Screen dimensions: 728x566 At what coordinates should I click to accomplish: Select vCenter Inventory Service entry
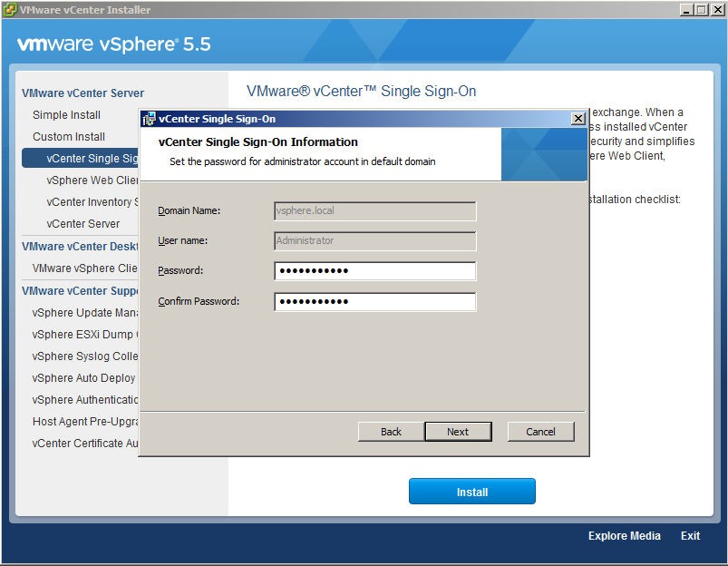91,202
